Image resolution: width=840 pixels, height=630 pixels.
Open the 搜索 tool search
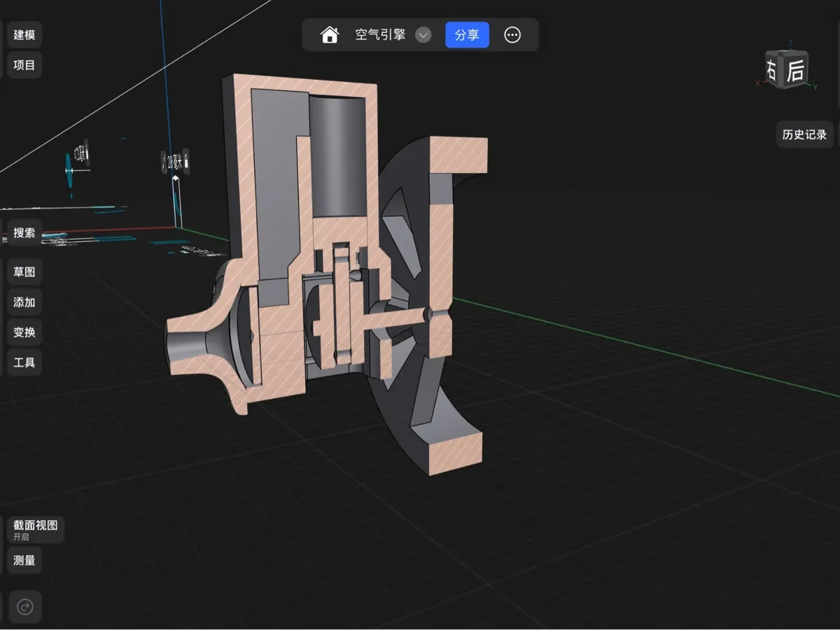click(24, 233)
